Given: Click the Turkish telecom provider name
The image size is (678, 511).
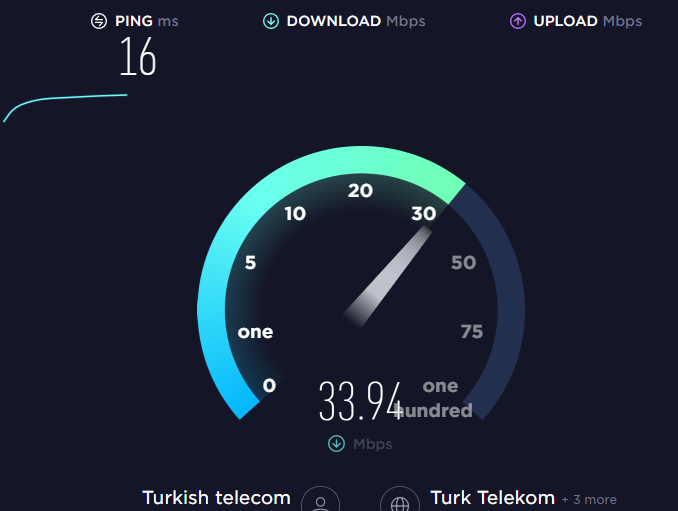Looking at the screenshot, I should 217,498.
